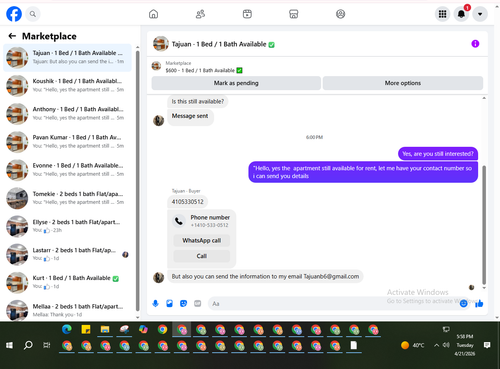Viewport: 500px width, 369px height.
Task: Open the Facebook search icon
Action: pyautogui.click(x=33, y=14)
